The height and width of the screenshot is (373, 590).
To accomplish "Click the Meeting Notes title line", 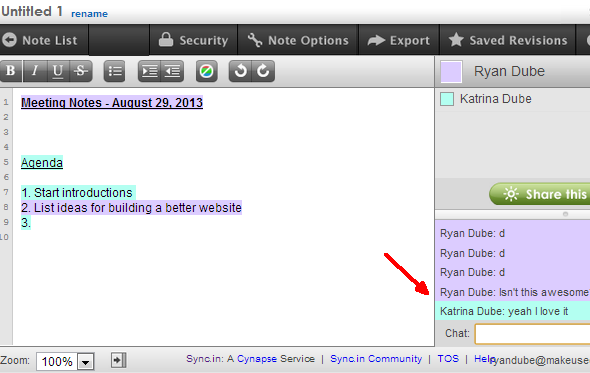I will coord(112,102).
